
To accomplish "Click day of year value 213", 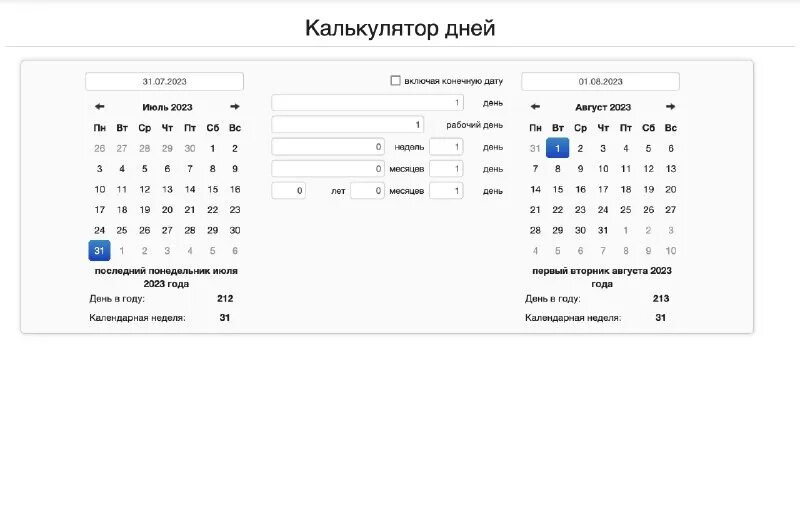I will (661, 298).
